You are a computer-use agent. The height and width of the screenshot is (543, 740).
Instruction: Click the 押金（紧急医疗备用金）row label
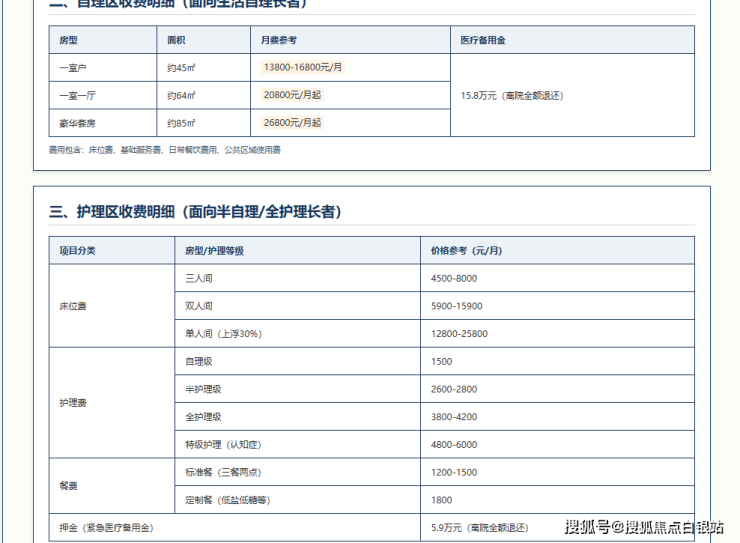click(106, 528)
